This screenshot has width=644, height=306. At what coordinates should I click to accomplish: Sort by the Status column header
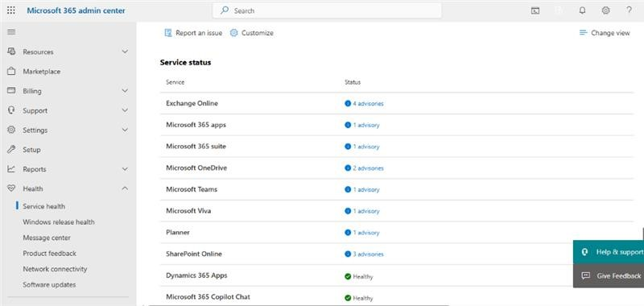pos(353,82)
